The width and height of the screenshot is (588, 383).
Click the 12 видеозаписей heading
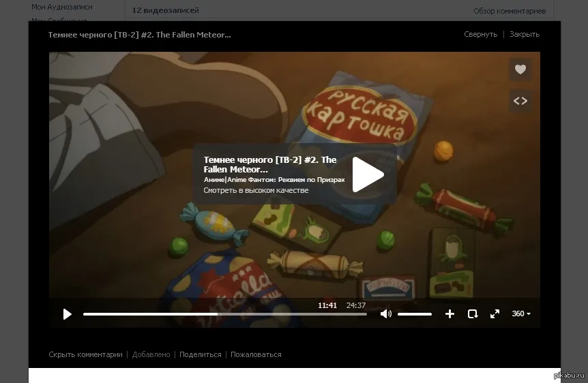coord(165,10)
